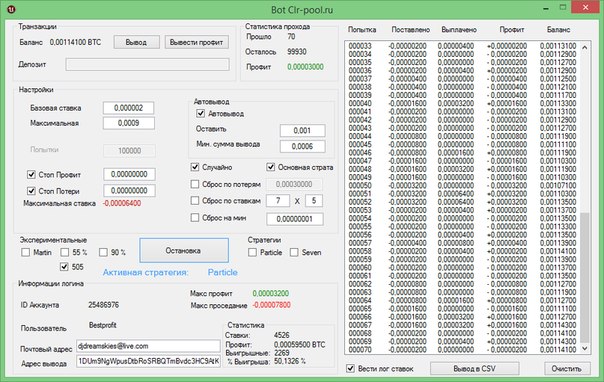Check the 55 % experimental checkbox

(65, 252)
